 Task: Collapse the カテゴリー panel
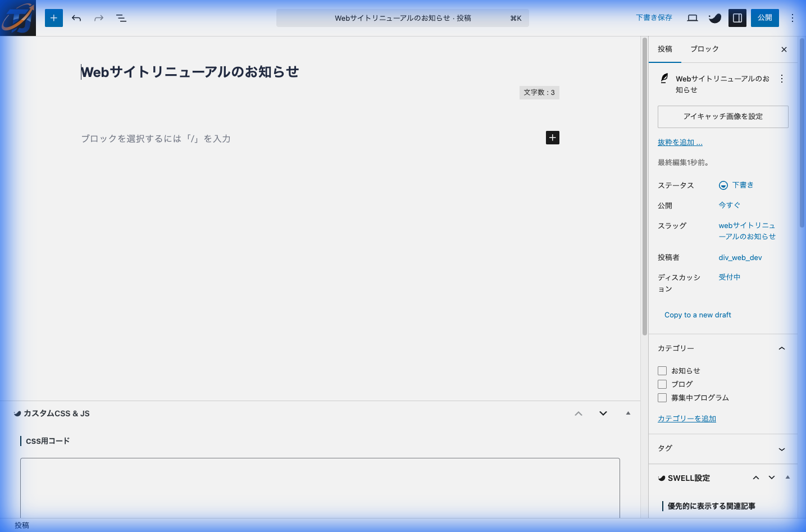click(x=781, y=348)
